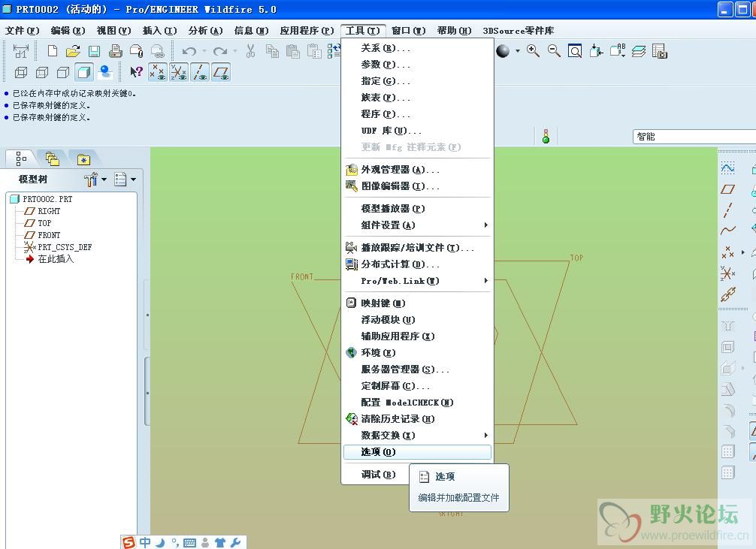Expand the data exchange submenu
The image size is (756, 549).
[418, 436]
